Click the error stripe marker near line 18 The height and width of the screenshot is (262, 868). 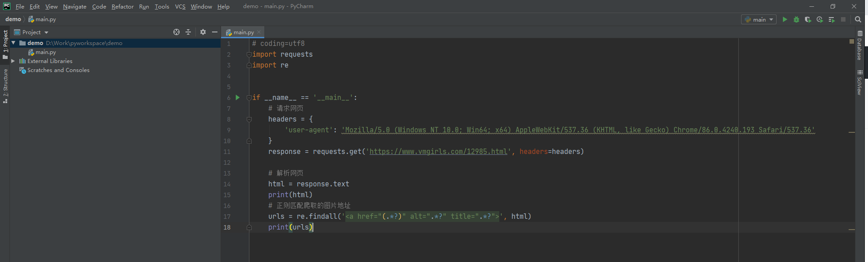coord(851,230)
